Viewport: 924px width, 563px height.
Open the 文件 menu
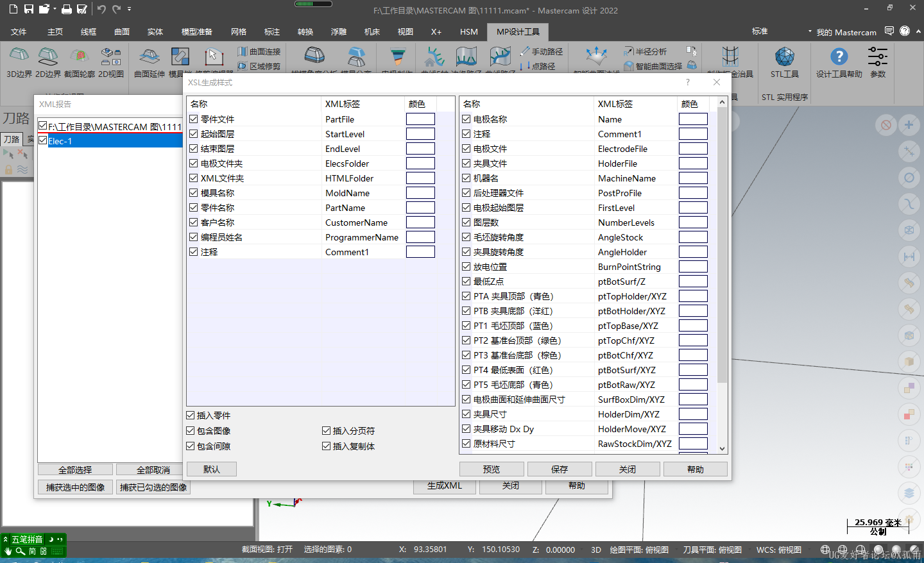[19, 31]
